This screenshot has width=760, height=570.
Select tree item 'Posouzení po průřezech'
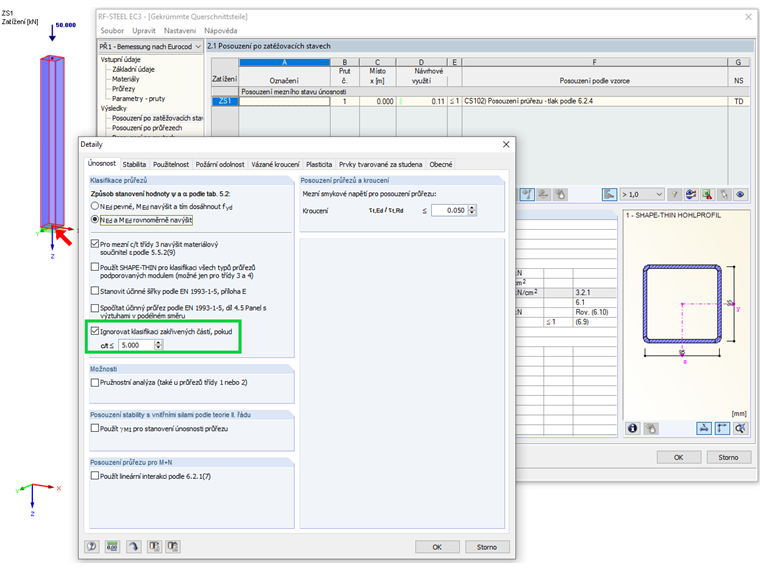[x=147, y=127]
